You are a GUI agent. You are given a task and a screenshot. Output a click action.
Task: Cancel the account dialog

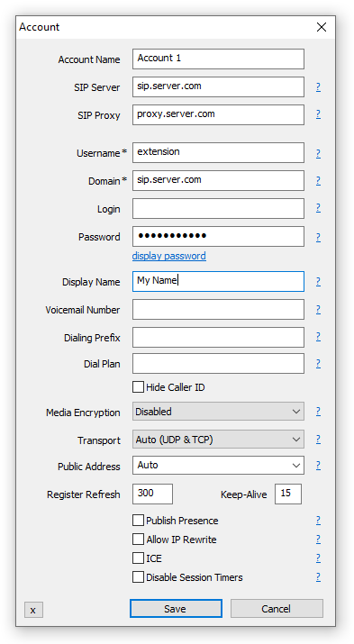pyautogui.click(x=277, y=608)
